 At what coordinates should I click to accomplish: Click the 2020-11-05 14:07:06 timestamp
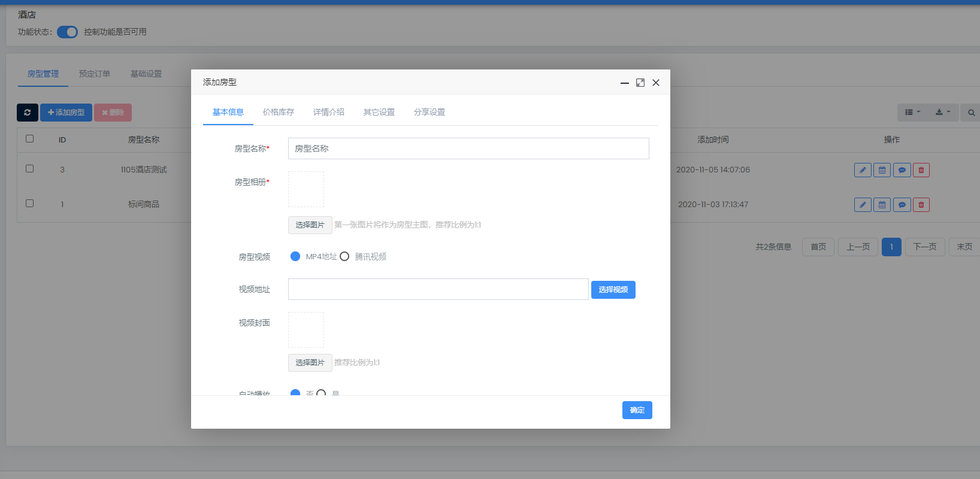(x=713, y=170)
